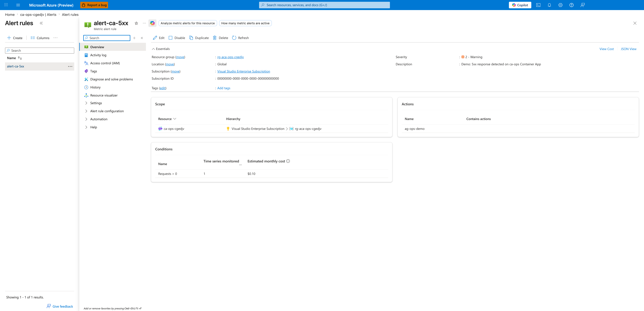Click Disable in the command bar
644x311 pixels.
coord(177,38)
